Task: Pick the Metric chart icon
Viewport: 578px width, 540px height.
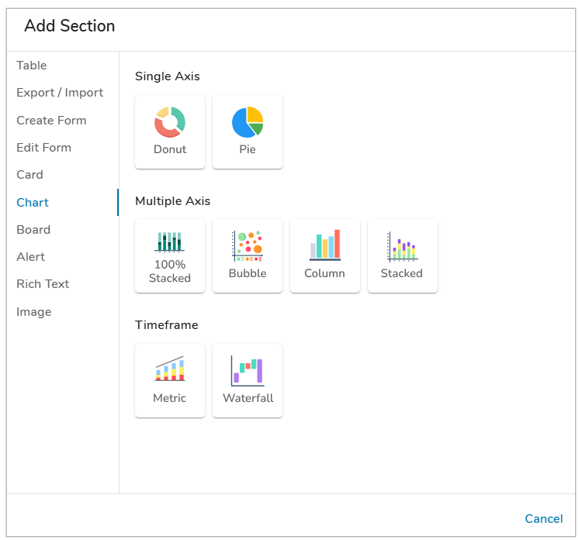Action: tap(170, 368)
